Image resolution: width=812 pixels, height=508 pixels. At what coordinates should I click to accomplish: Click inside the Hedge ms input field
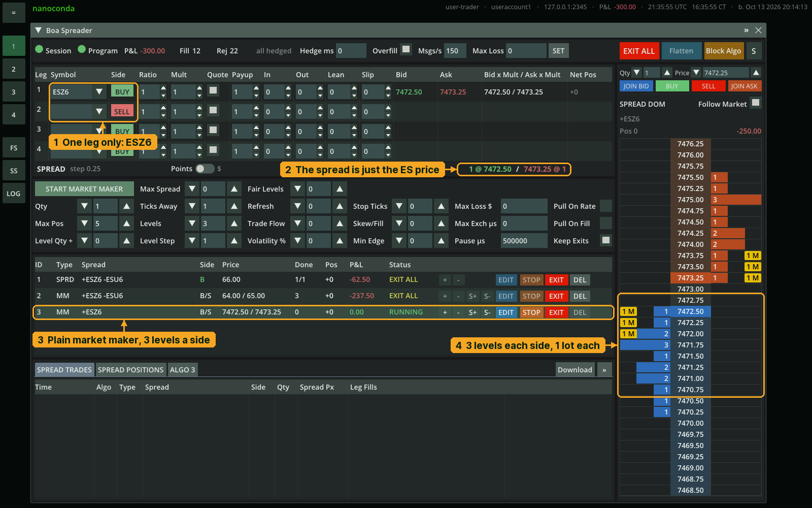(x=351, y=51)
